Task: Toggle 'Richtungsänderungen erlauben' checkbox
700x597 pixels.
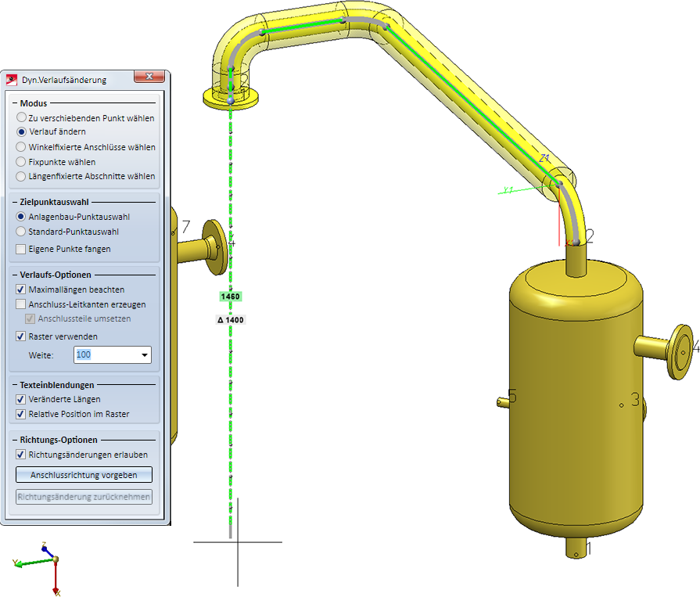Action: click(x=21, y=455)
